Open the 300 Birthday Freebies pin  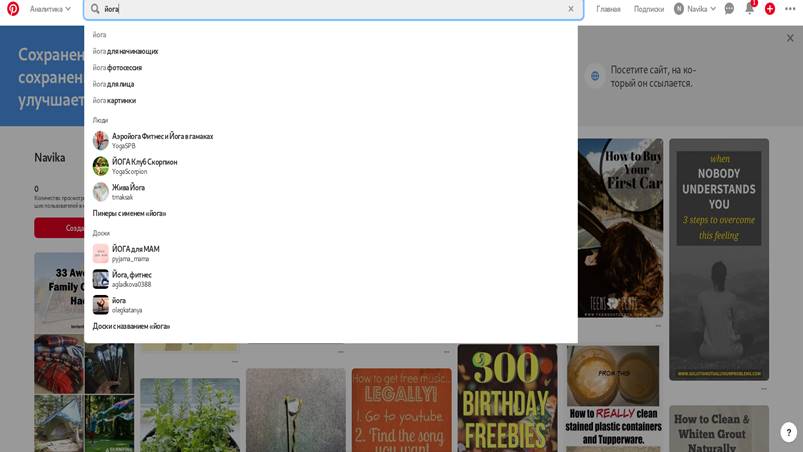(x=507, y=398)
